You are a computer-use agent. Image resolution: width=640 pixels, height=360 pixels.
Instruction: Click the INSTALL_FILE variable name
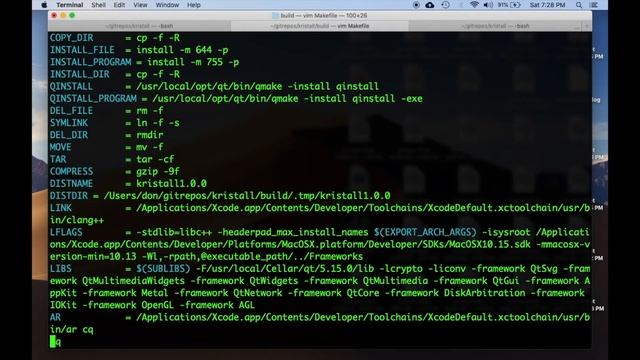click(82, 50)
